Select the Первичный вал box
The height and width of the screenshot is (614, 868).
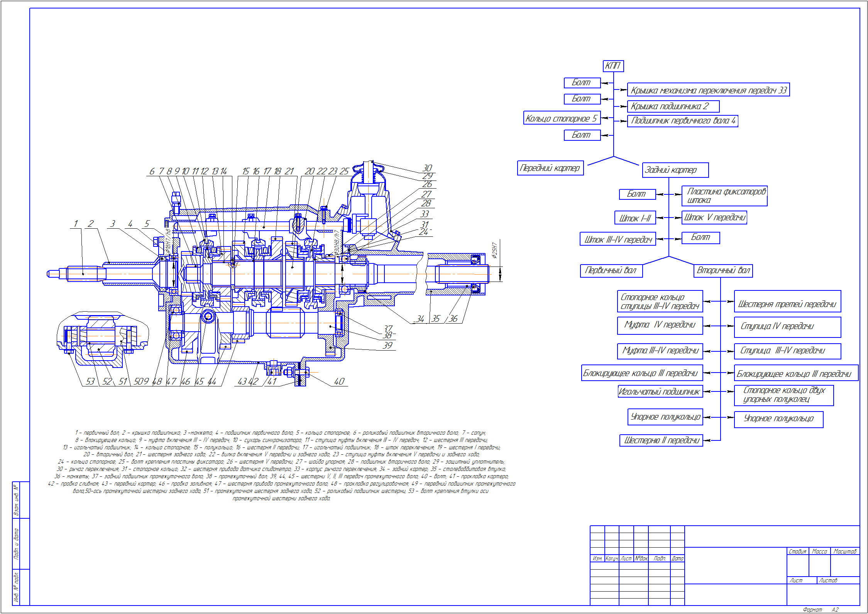611,271
